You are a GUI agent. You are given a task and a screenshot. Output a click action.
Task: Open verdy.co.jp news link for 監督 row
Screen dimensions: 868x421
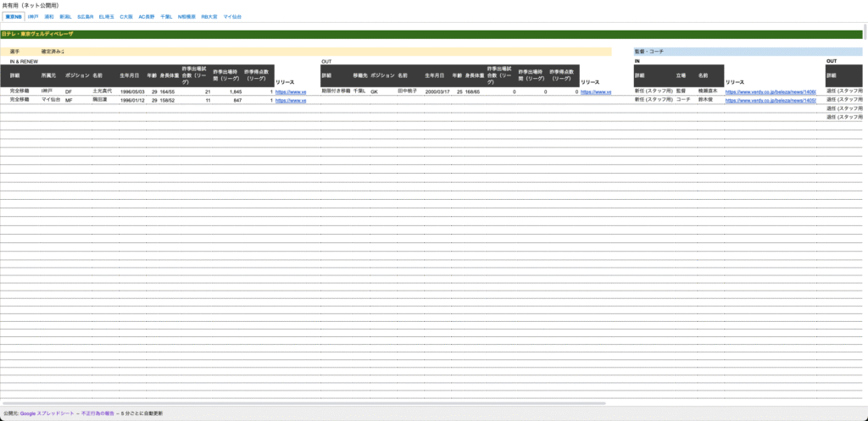click(x=771, y=91)
